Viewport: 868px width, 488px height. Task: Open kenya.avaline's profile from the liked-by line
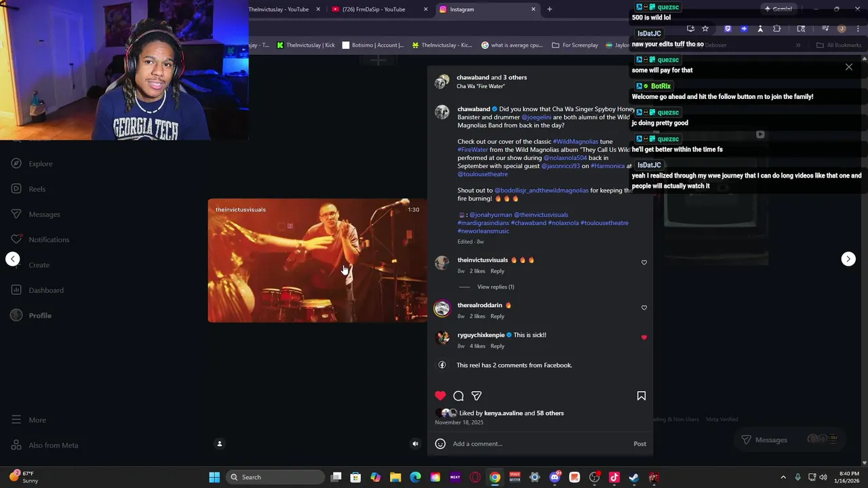click(x=503, y=413)
